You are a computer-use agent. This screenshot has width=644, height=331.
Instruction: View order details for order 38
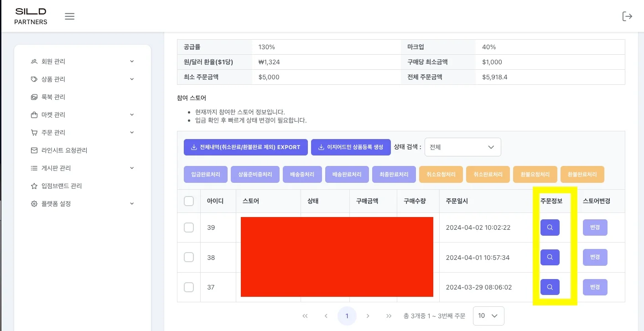tap(550, 257)
